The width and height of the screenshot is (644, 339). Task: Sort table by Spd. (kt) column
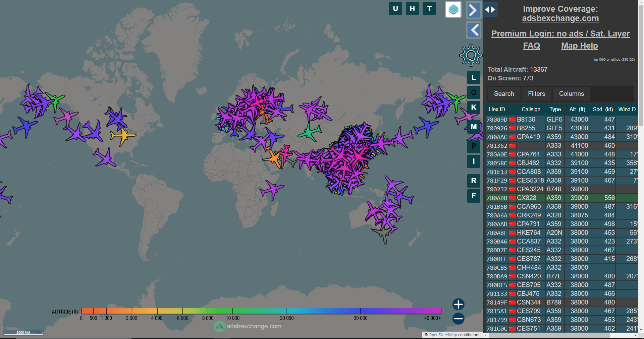(602, 110)
